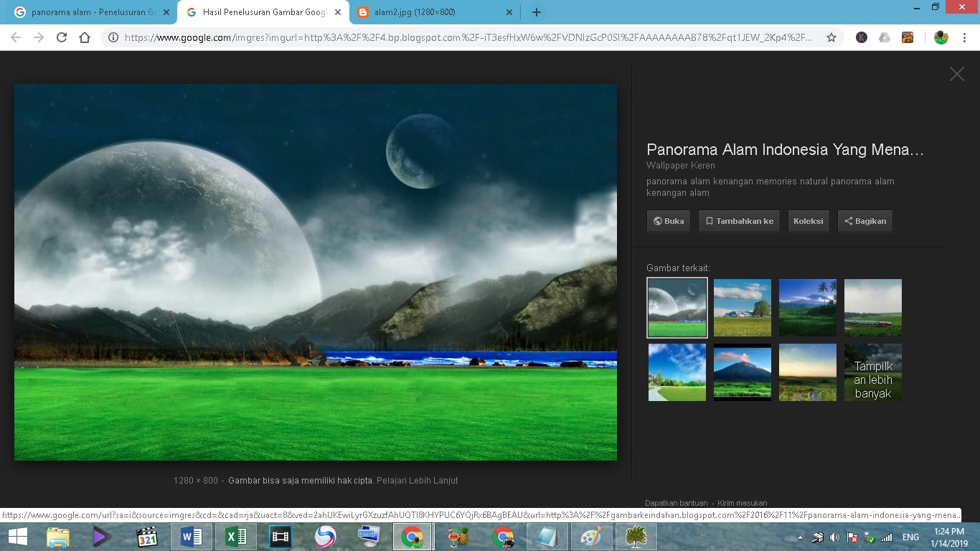Click the 'Gambar terkait:' heading text
Screen dimensions: 980x551
point(678,268)
